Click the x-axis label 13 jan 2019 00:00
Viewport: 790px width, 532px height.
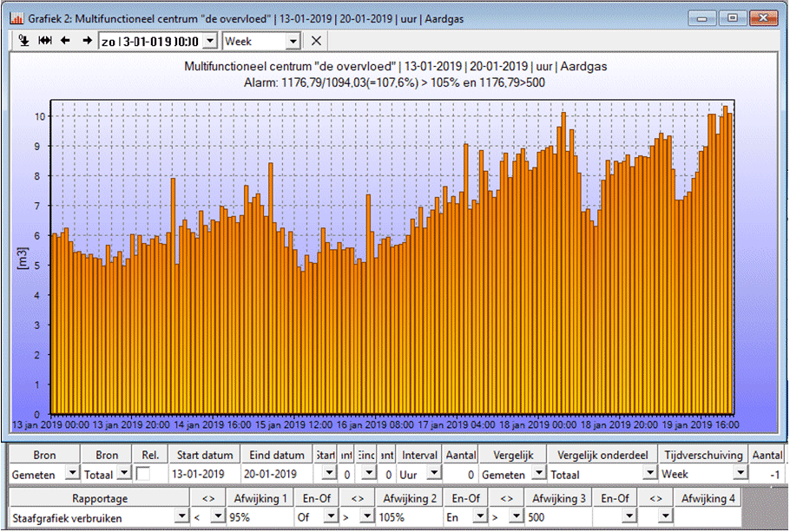50,424
